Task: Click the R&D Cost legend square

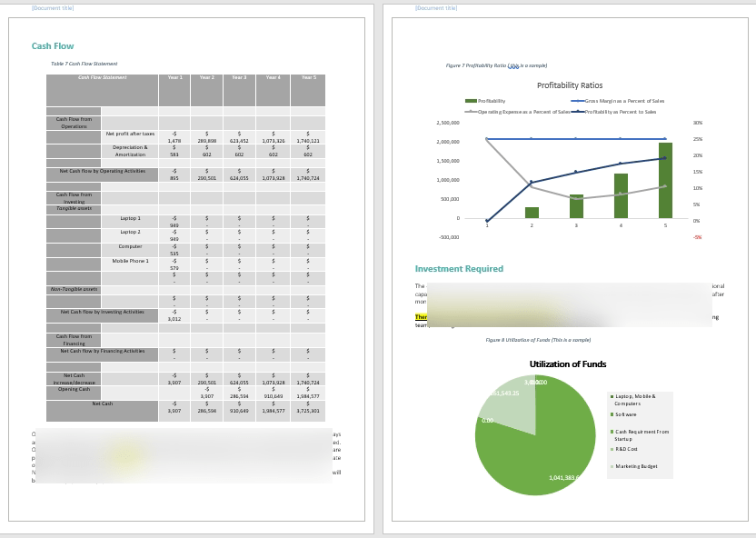Action: tap(612, 448)
